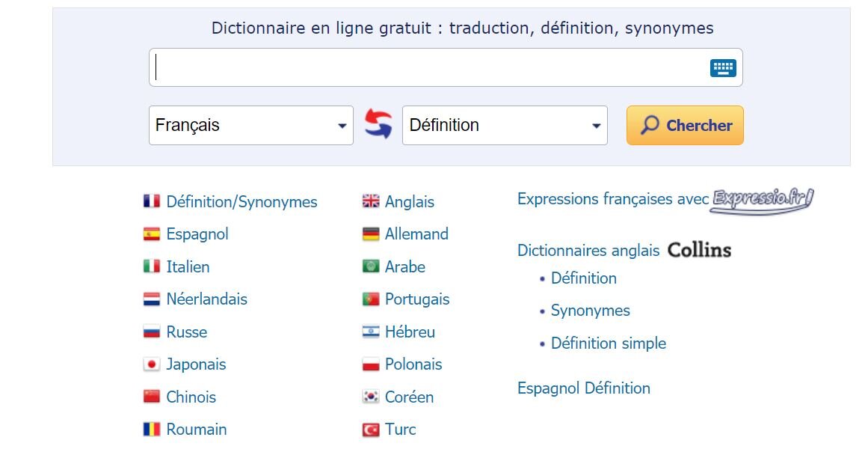Click the magnifier icon inside Chercher button

[649, 124]
